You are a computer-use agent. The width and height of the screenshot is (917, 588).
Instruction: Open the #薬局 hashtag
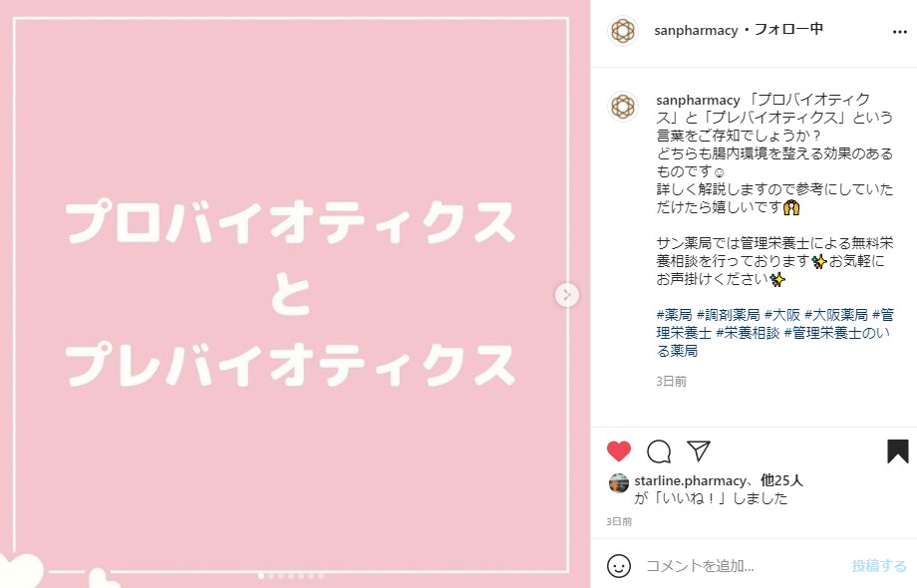(x=674, y=315)
